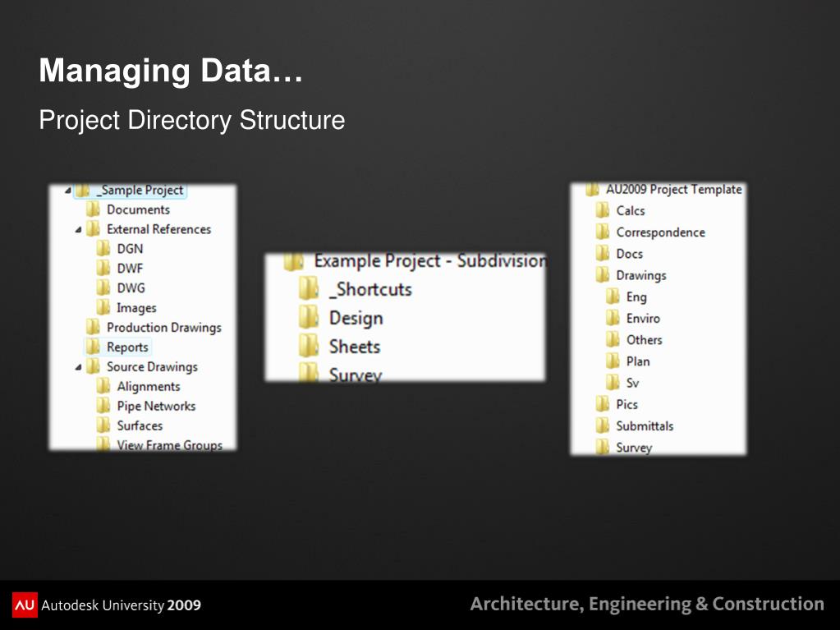Select the External References row text

click(158, 229)
